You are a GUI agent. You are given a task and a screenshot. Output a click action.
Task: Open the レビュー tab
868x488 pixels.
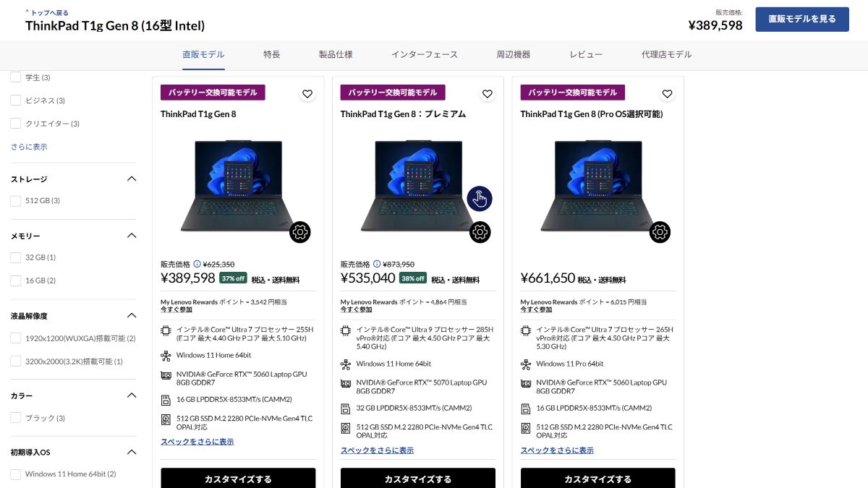click(586, 55)
